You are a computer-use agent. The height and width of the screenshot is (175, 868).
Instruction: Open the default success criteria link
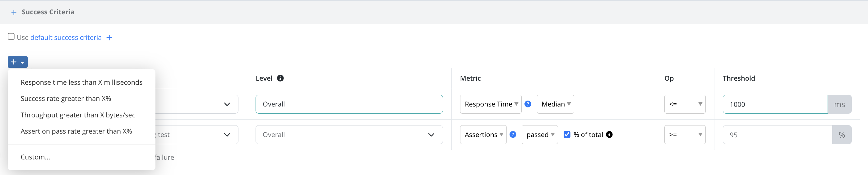point(66,38)
